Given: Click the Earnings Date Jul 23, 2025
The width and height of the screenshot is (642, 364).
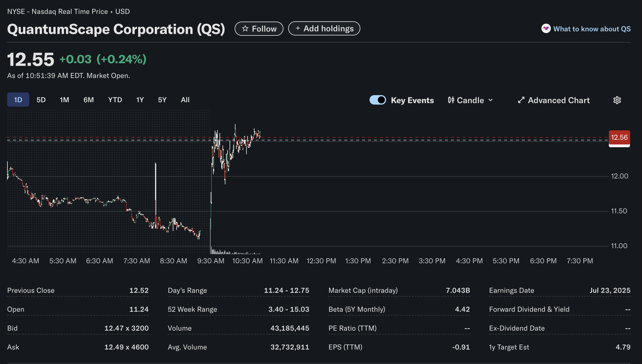Looking at the screenshot, I should tap(610, 290).
